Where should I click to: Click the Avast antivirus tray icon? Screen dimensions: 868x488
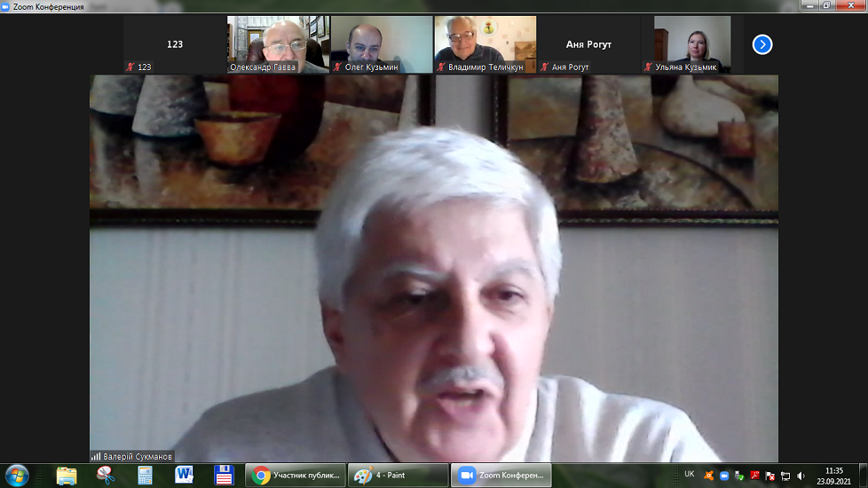point(708,476)
